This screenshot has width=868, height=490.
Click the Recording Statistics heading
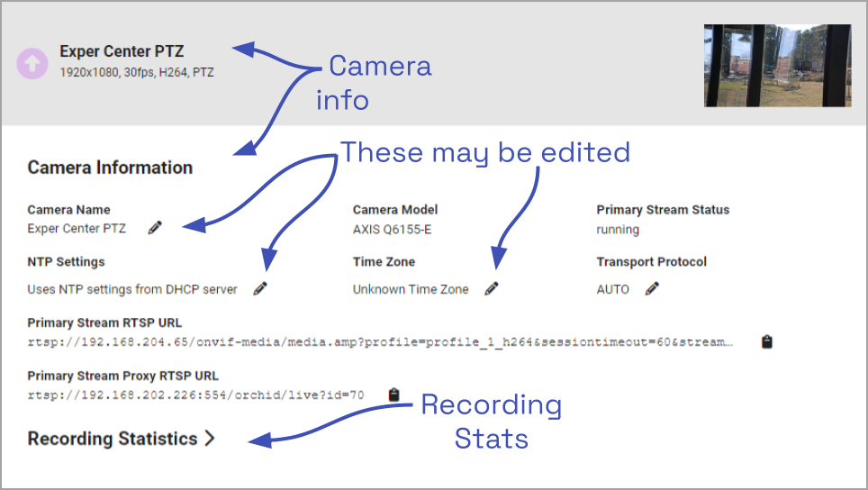[x=113, y=439]
